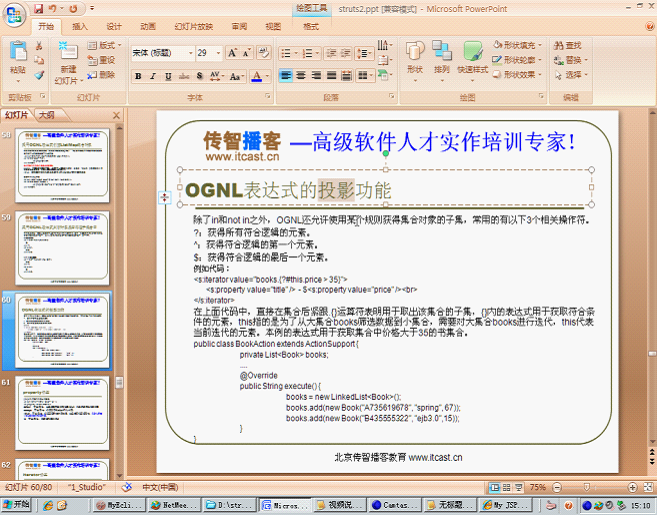Pick font color with the A swatch
657x515 pixels.
click(x=257, y=76)
